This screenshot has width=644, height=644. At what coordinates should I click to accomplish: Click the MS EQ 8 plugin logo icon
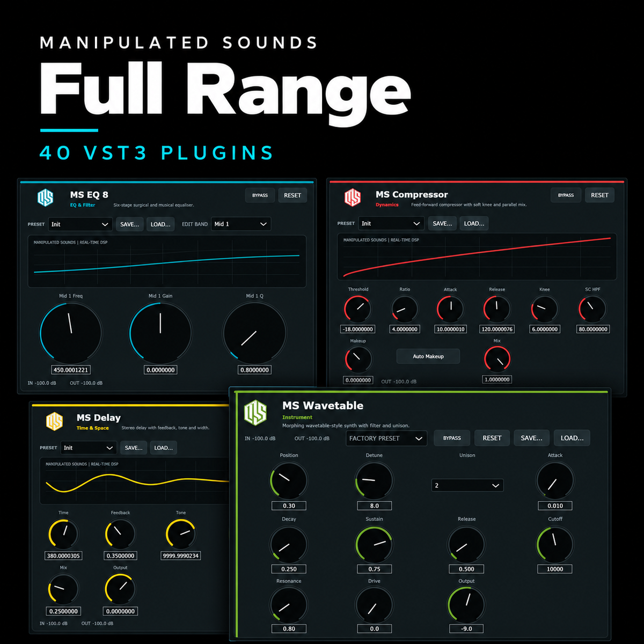tap(46, 197)
